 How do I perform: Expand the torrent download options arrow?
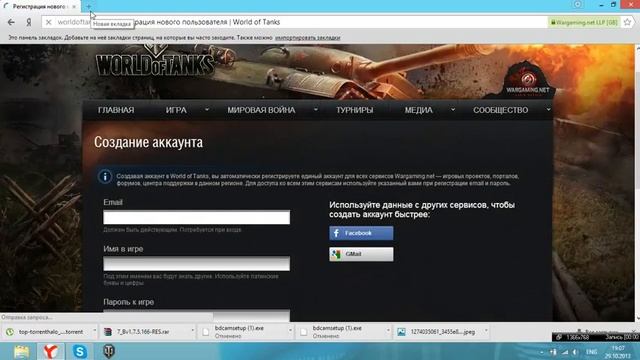click(x=94, y=330)
